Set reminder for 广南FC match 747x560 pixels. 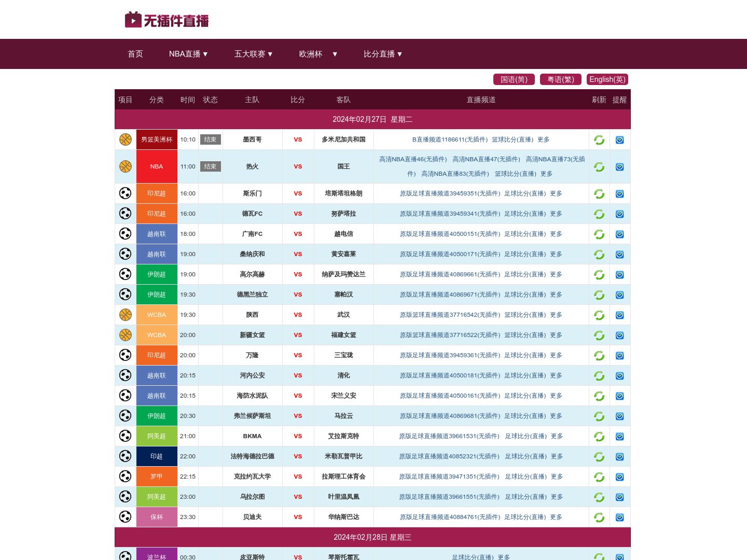(x=620, y=234)
